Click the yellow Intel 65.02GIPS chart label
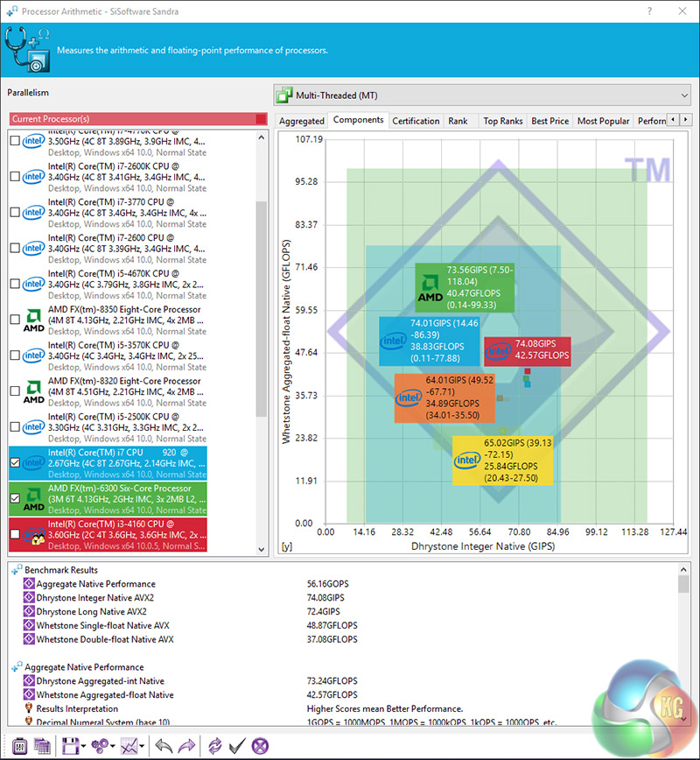 pyautogui.click(x=502, y=461)
